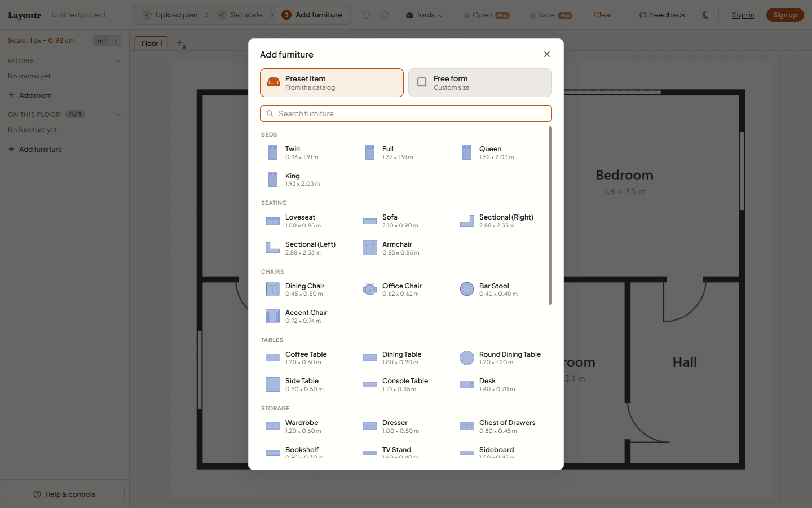812x508 pixels.
Task: Go to Upload plan step
Action: (x=170, y=15)
